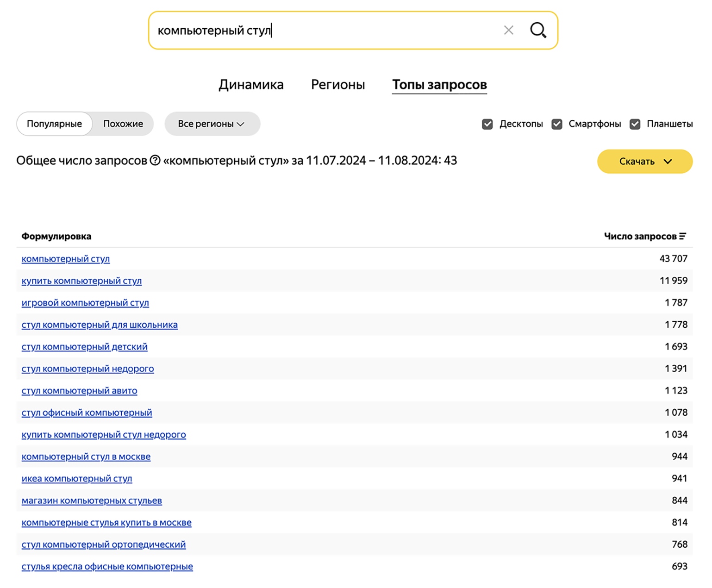Screen dimensions: 712x588
Task: Click the value 844
Action: 680,501
